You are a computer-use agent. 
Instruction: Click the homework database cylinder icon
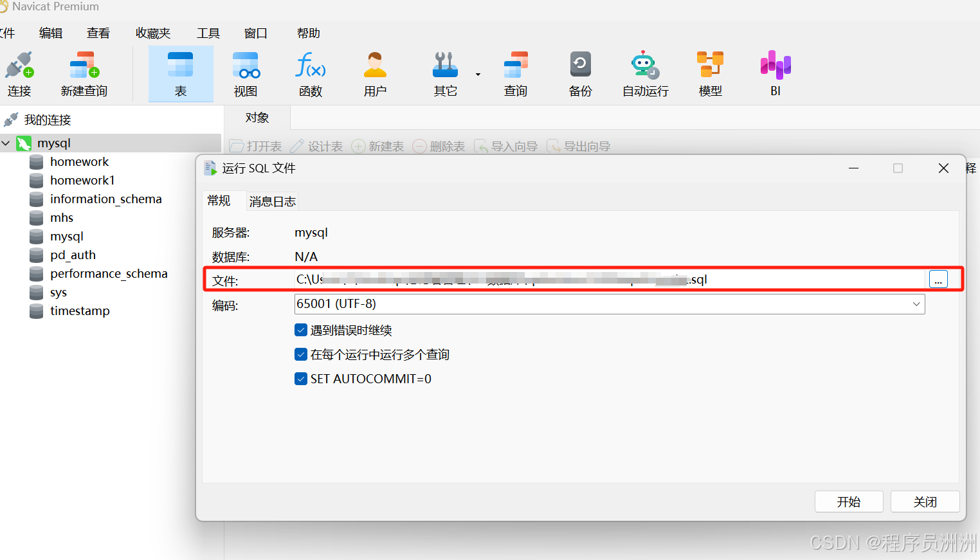point(37,162)
